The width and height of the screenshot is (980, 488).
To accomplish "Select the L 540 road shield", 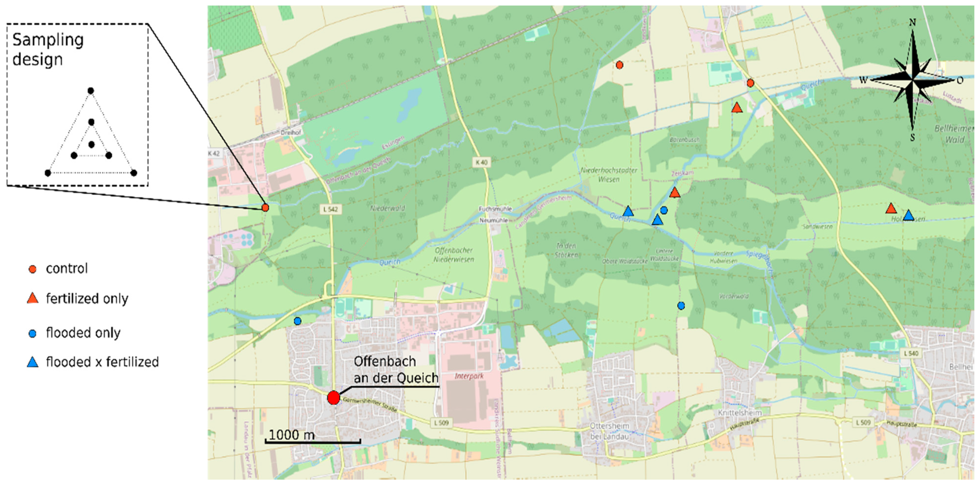I will click(911, 353).
